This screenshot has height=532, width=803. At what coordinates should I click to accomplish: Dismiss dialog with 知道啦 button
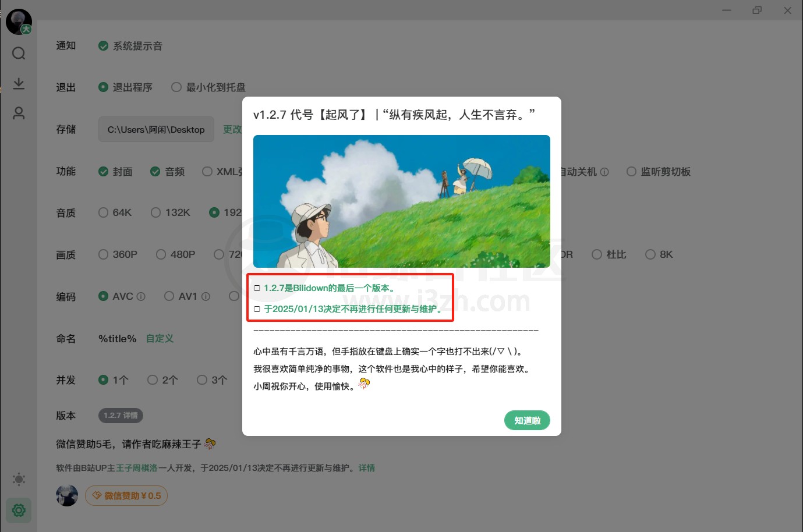click(526, 420)
